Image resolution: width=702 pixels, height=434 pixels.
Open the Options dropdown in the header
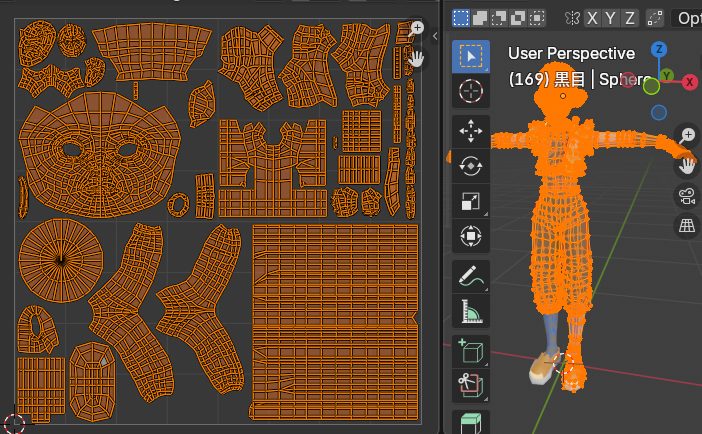click(689, 18)
